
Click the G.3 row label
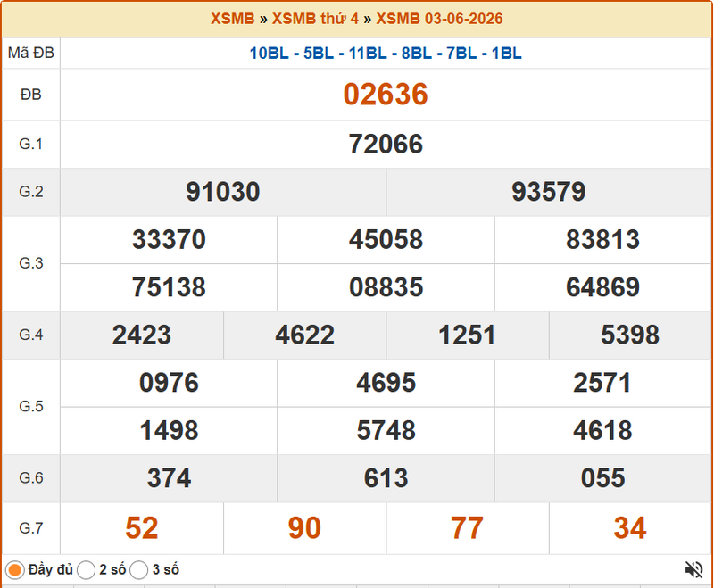[31, 263]
